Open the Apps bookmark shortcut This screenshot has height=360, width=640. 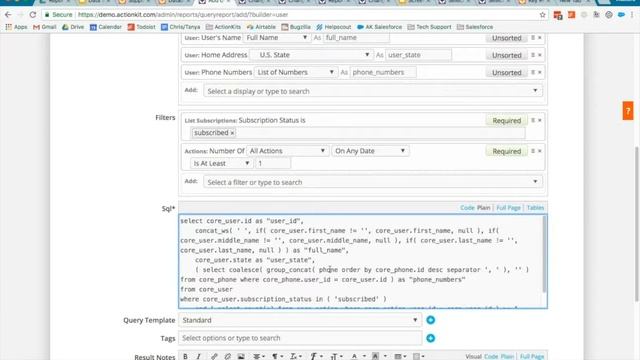point(16,27)
